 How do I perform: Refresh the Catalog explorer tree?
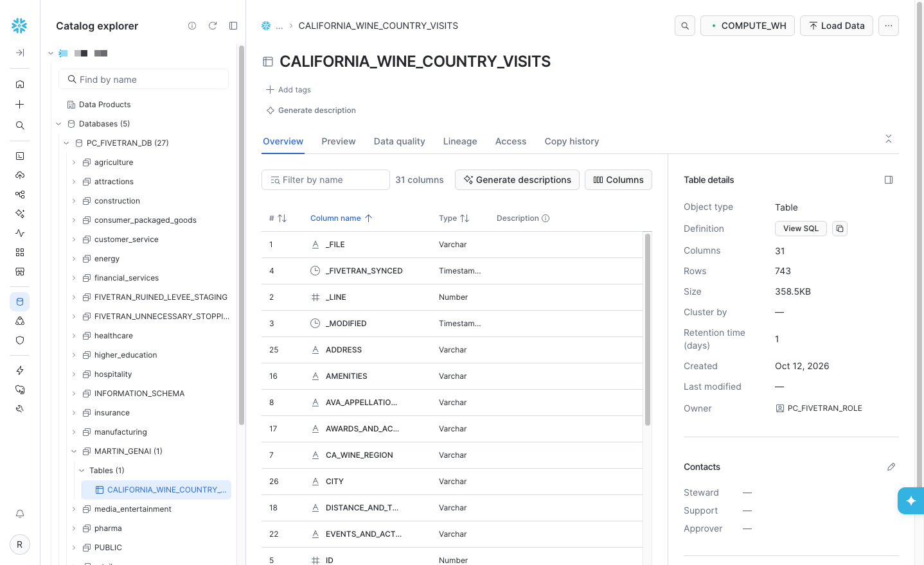coord(213,26)
